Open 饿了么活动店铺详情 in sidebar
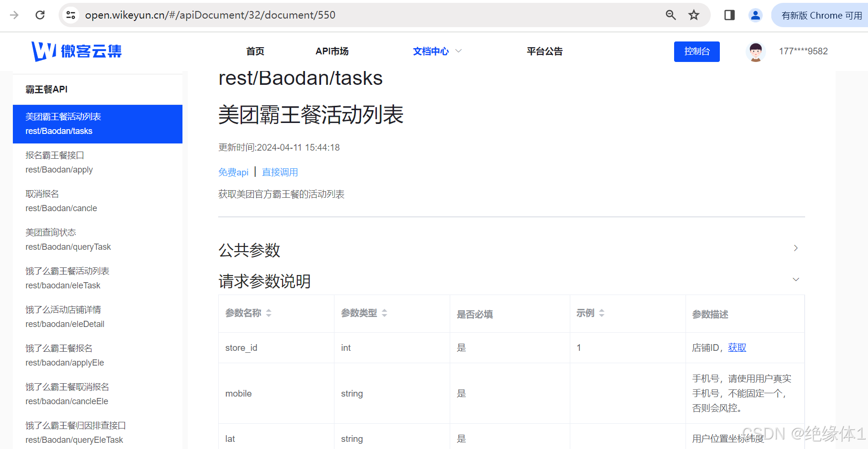This screenshot has height=449, width=868. point(98,317)
